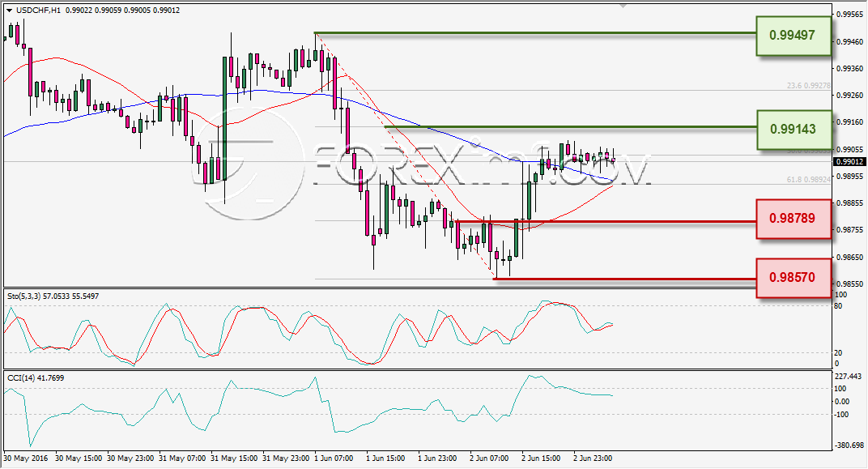Click the 61.8 Fibonacci level label
Screen dimensions: 868x469
[808, 179]
